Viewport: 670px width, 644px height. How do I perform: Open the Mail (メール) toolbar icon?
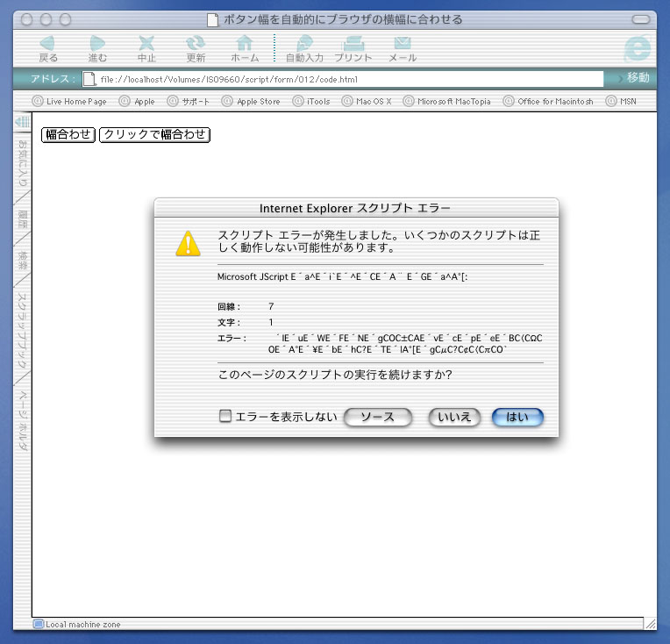(x=403, y=48)
